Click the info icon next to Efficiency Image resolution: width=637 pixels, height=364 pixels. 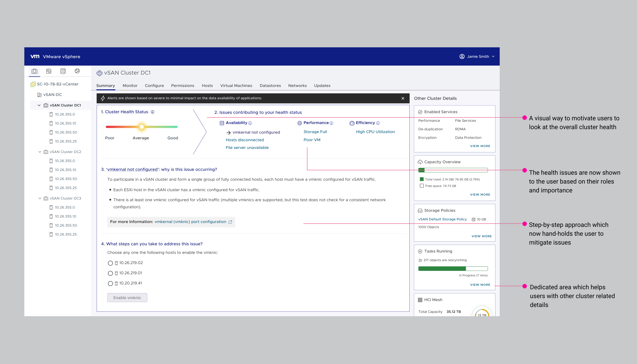point(378,123)
